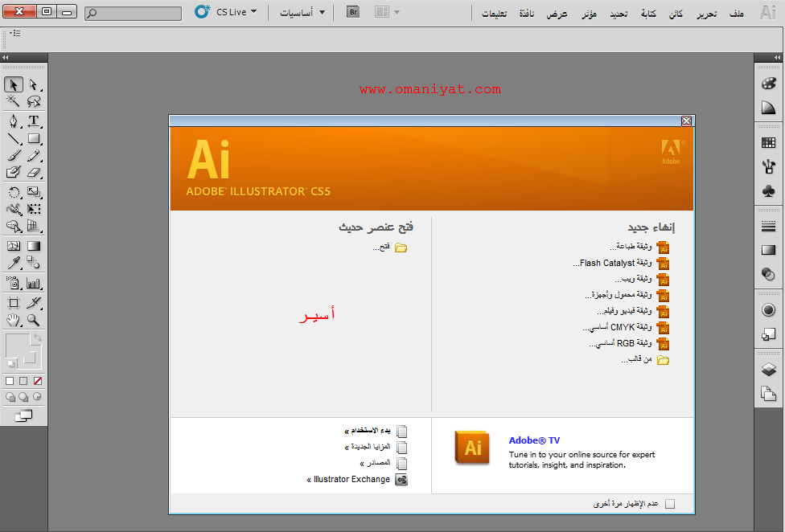The width and height of the screenshot is (785, 532).
Task: Select the Eyedropper tool
Action: point(14,263)
